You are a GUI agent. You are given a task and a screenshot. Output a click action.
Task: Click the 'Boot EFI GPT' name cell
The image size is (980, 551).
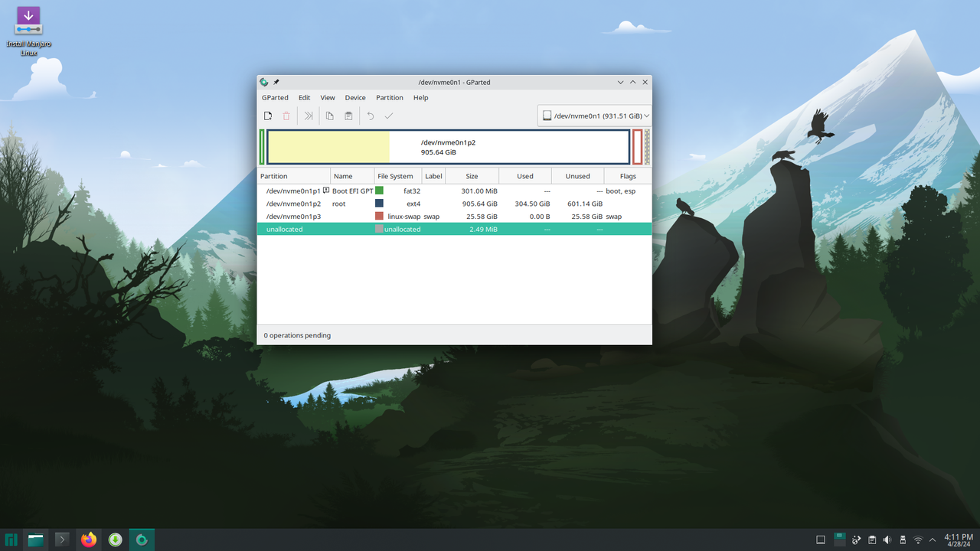[353, 191]
